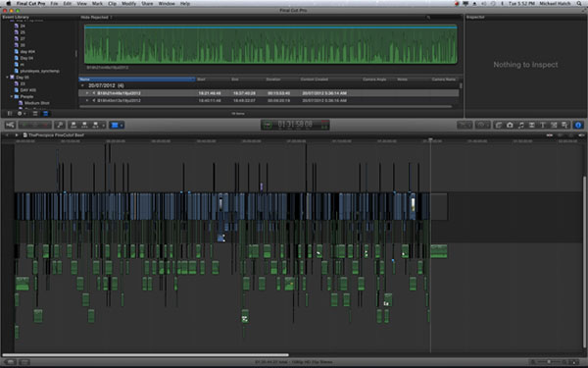This screenshot has width=588, height=368.
Task: Click the Event Browser vertical scrollbar
Action: point(461,86)
